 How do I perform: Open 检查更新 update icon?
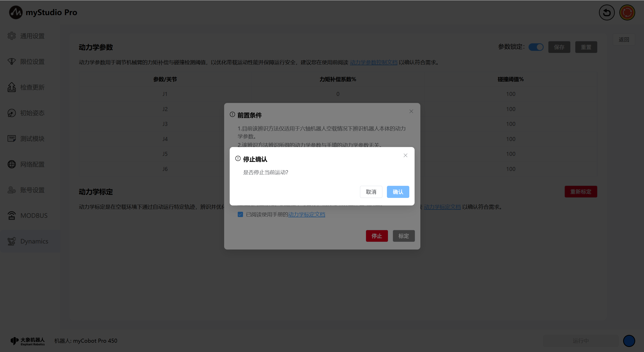pos(12,87)
